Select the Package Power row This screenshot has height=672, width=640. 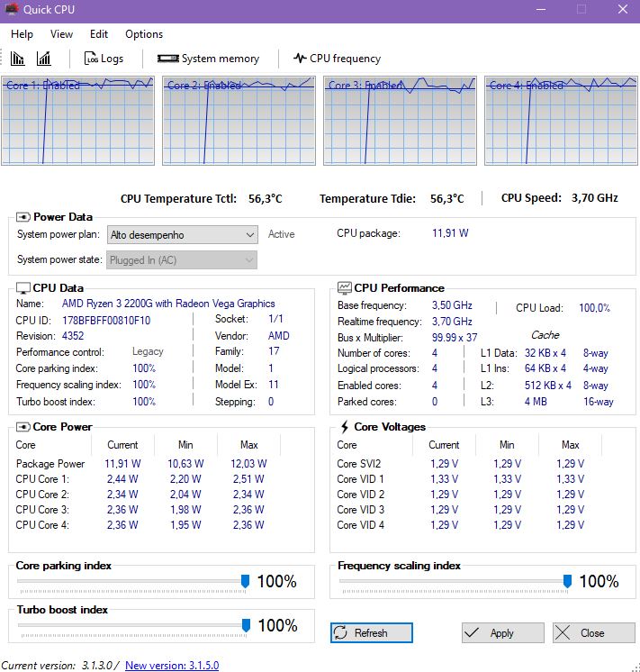point(141,464)
